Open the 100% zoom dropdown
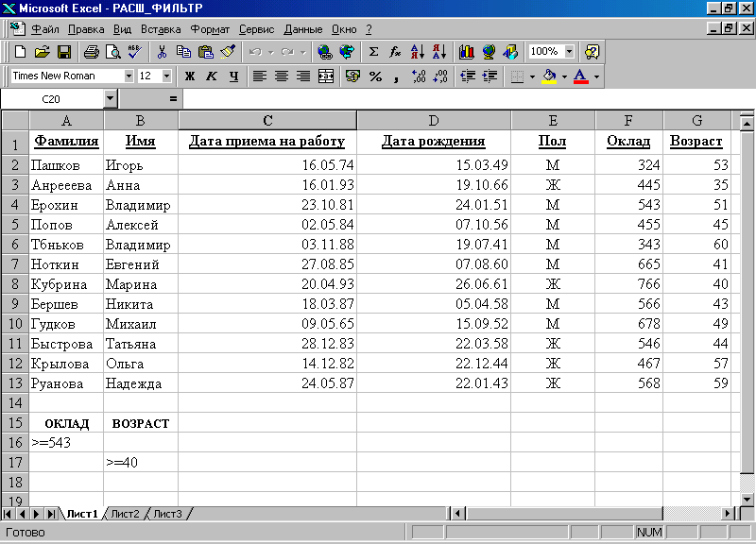 (x=570, y=52)
